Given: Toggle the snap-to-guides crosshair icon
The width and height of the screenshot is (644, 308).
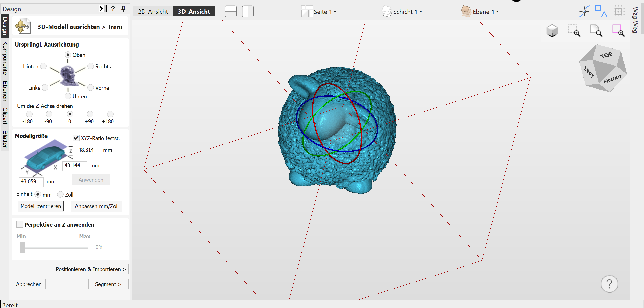Looking at the screenshot, I should pyautogui.click(x=584, y=11).
